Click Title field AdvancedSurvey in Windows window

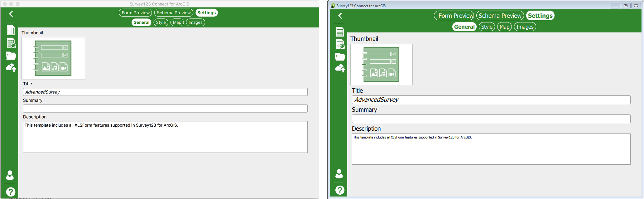click(x=491, y=100)
